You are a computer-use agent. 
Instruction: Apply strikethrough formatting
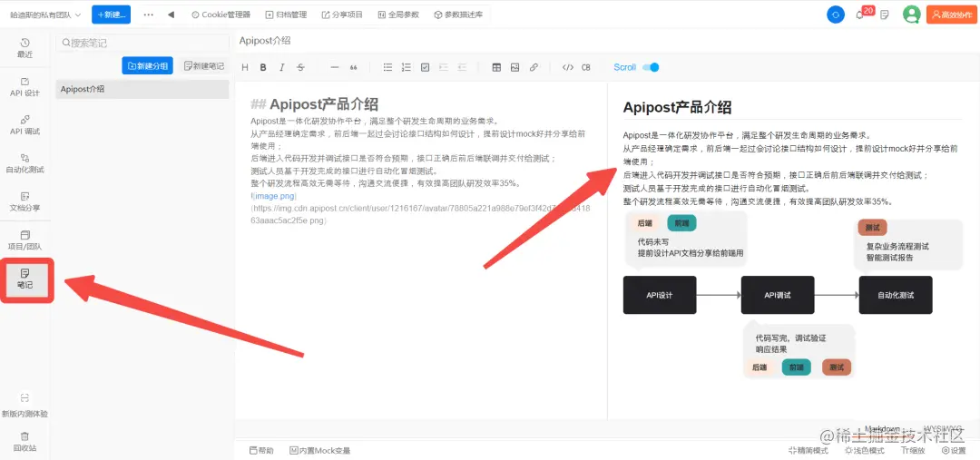(x=300, y=67)
